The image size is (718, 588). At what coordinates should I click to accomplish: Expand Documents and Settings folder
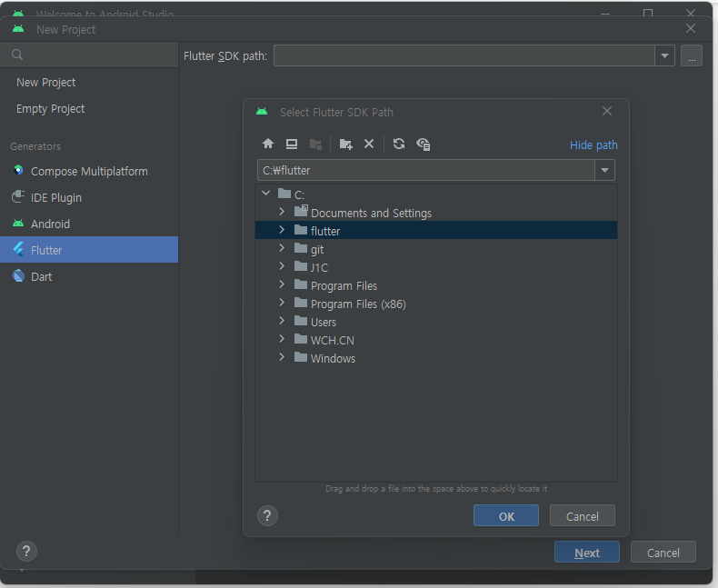coord(282,212)
